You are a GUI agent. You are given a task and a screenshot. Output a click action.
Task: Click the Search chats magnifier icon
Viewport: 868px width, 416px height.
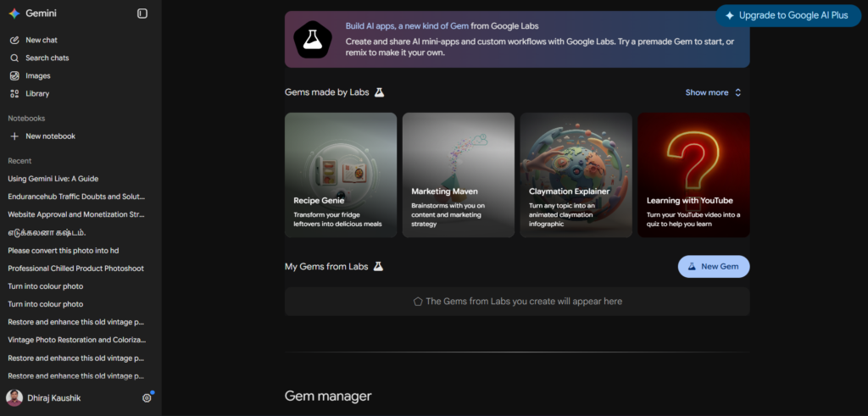[14, 58]
